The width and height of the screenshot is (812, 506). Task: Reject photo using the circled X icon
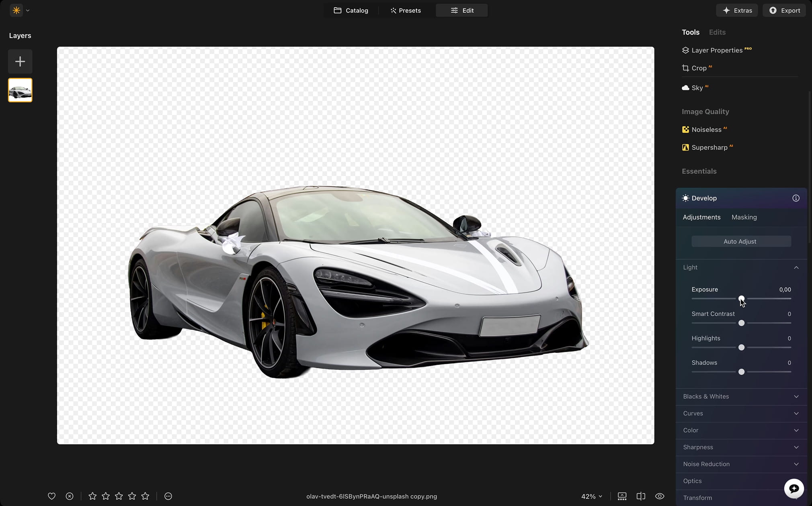pyautogui.click(x=70, y=496)
